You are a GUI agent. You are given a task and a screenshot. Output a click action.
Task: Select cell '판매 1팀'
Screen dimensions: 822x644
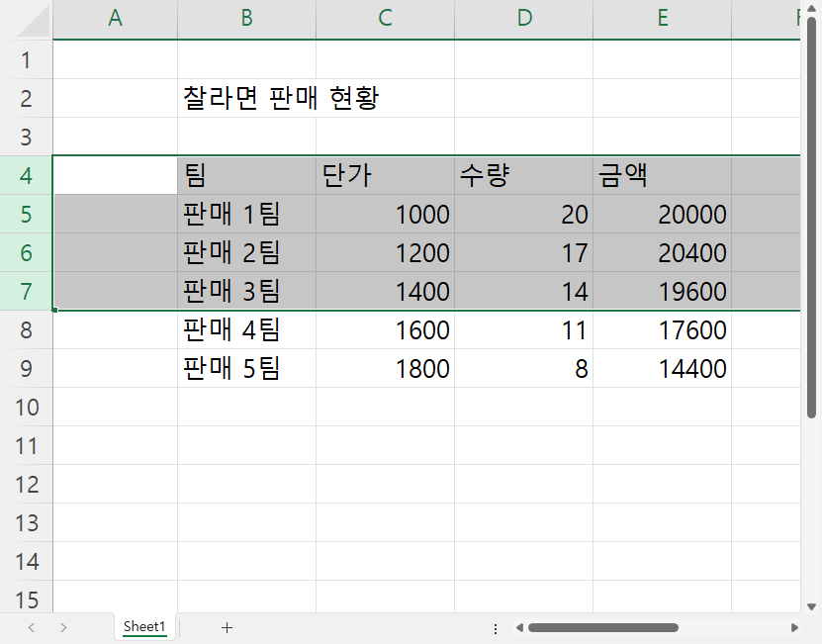[x=247, y=214]
